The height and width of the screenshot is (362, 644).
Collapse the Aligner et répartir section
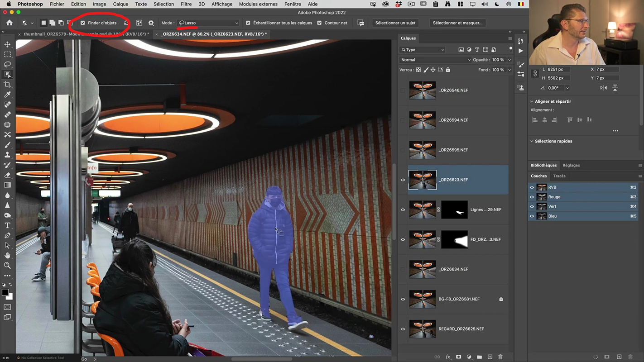pyautogui.click(x=532, y=101)
